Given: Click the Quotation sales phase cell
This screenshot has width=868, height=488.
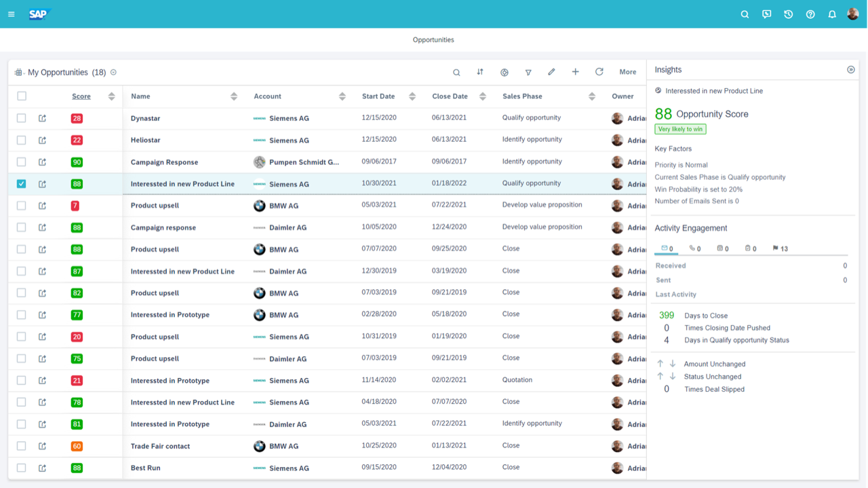Looking at the screenshot, I should pos(517,380).
